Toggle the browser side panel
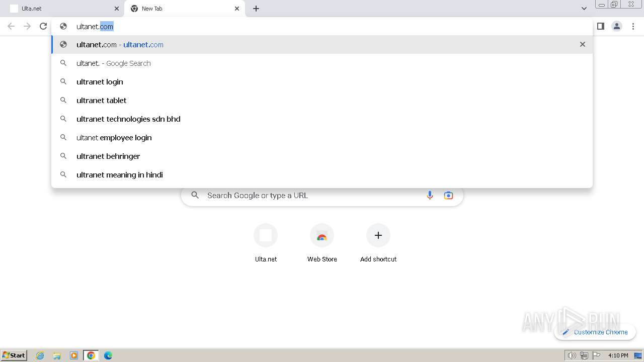The height and width of the screenshot is (362, 644). 601,26
